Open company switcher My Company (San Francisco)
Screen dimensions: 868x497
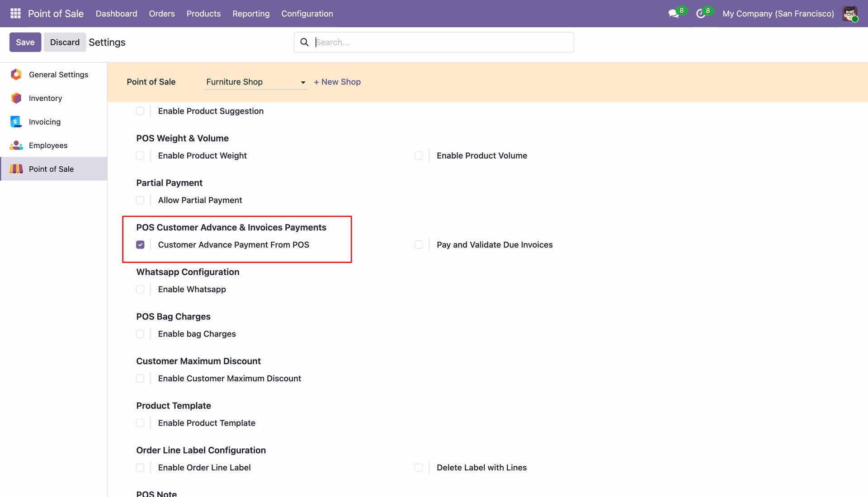coord(778,14)
